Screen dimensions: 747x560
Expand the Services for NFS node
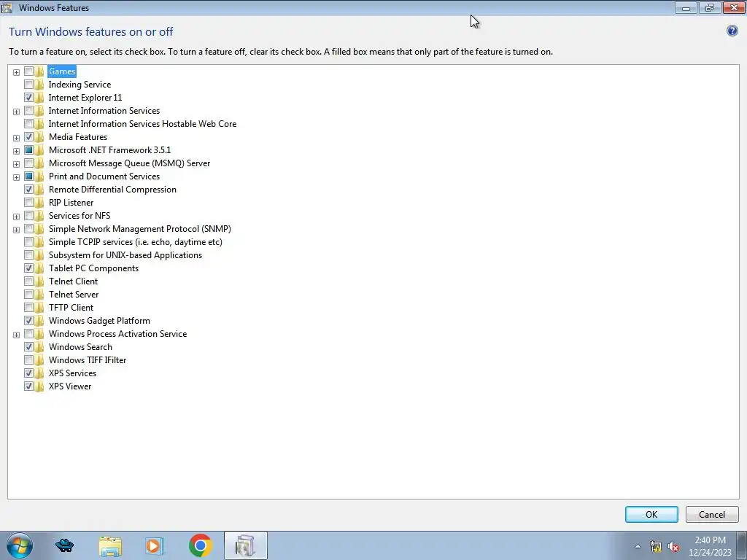tap(16, 217)
